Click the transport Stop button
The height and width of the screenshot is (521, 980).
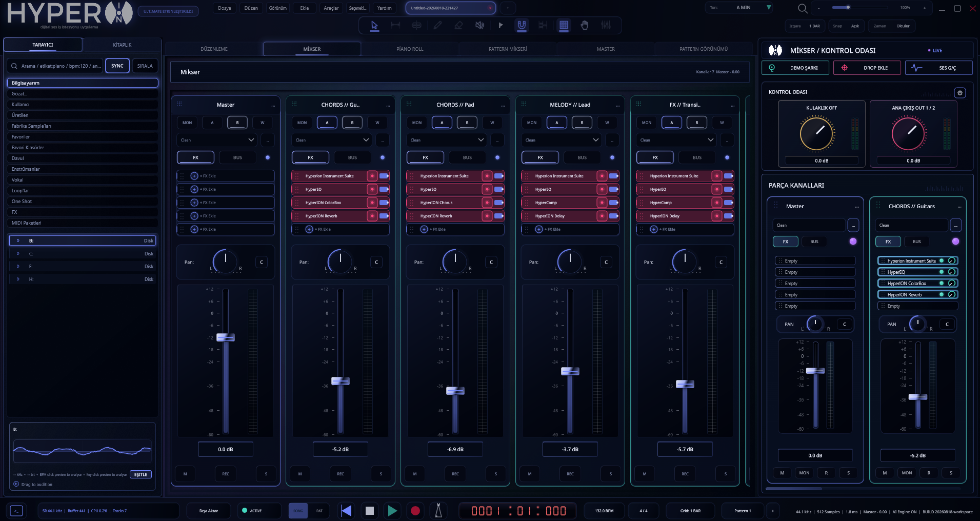coord(369,511)
